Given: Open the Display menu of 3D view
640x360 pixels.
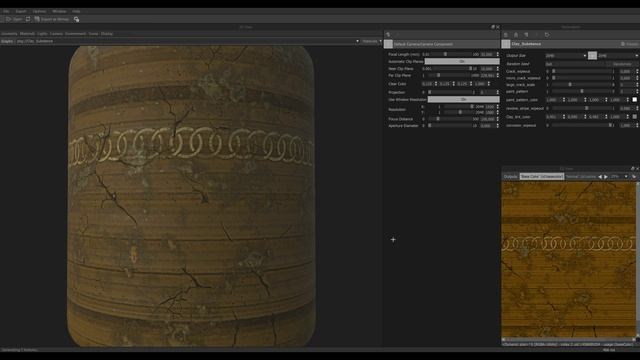Looking at the screenshot, I should tap(107, 34).
